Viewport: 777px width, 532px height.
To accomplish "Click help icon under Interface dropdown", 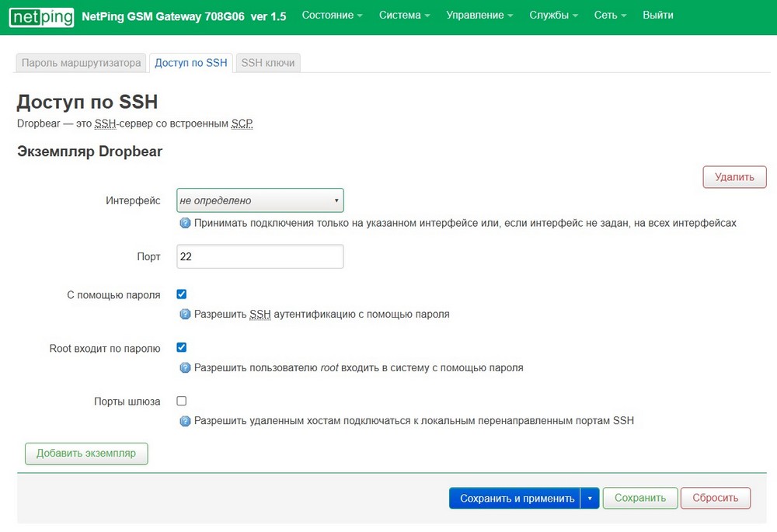I will (185, 223).
